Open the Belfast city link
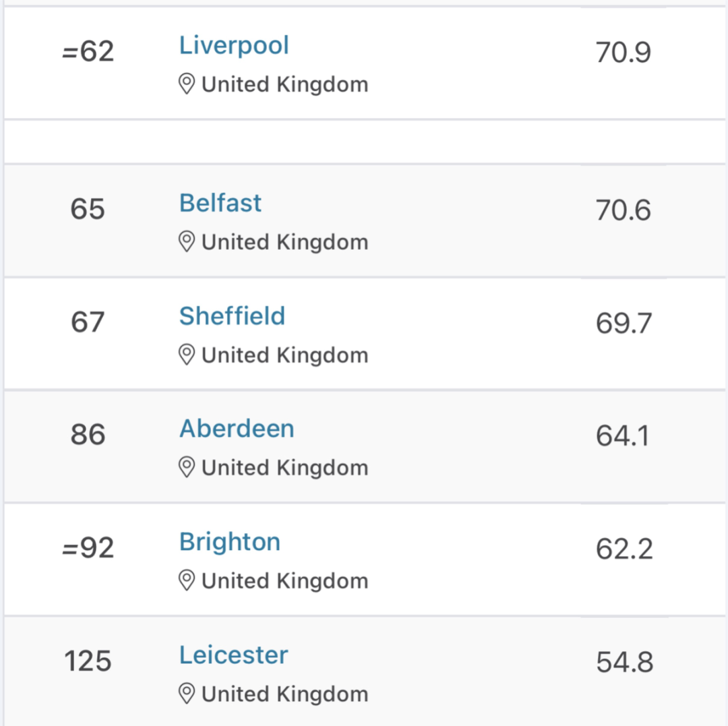Image resolution: width=728 pixels, height=726 pixels. pyautogui.click(x=220, y=203)
